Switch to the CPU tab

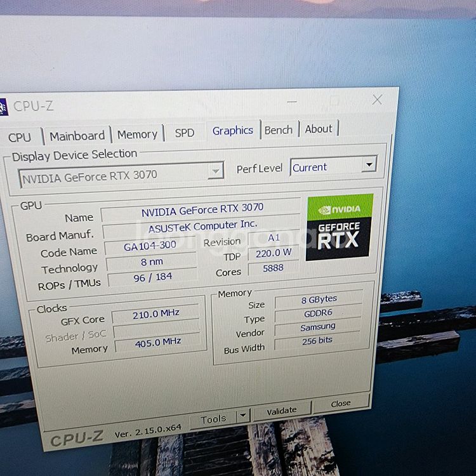[x=20, y=137]
